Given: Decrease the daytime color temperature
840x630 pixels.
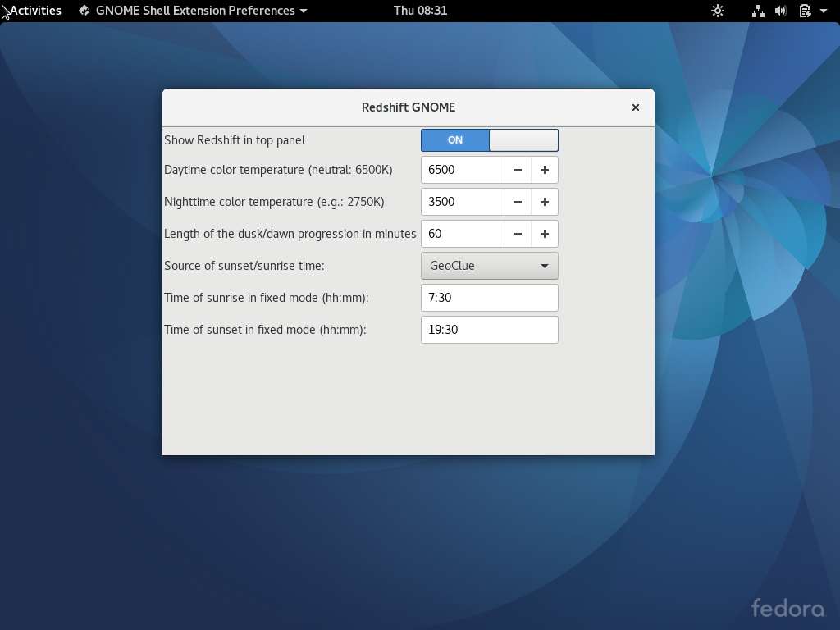Looking at the screenshot, I should [518, 170].
